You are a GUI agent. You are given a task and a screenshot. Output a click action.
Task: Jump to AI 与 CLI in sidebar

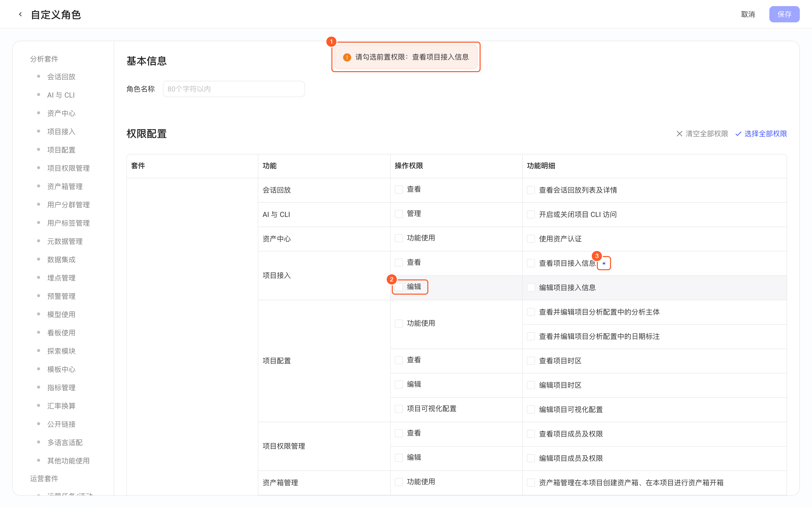point(61,95)
